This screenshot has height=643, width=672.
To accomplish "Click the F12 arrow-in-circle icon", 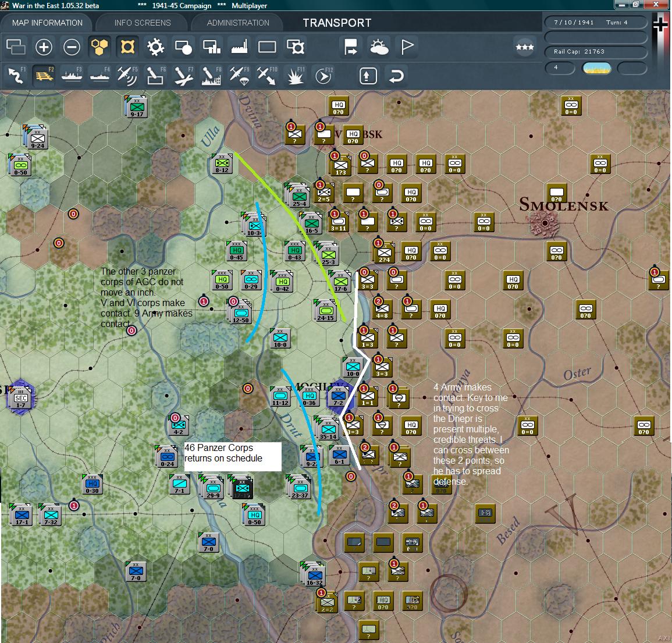I will pos(323,76).
